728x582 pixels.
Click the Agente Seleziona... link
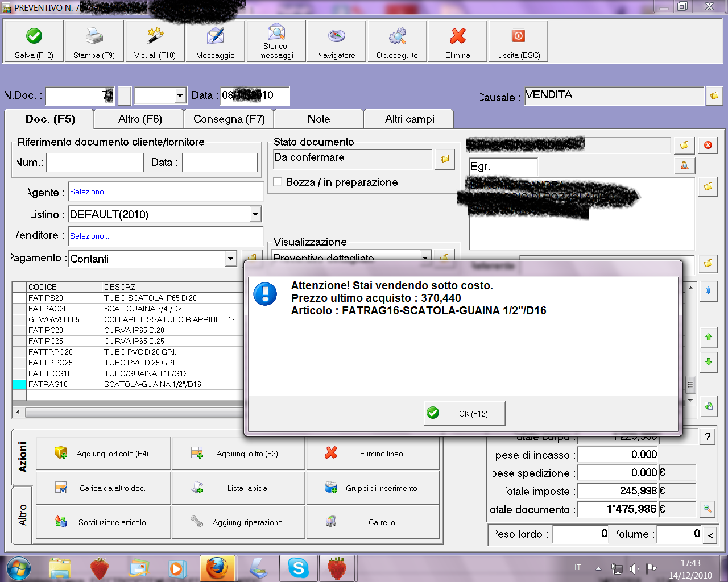[x=89, y=192]
